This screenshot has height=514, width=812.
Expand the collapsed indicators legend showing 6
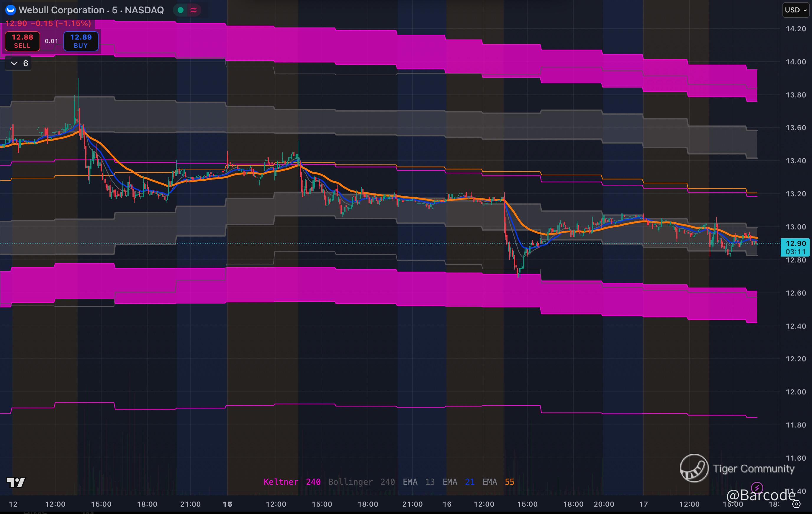(18, 63)
